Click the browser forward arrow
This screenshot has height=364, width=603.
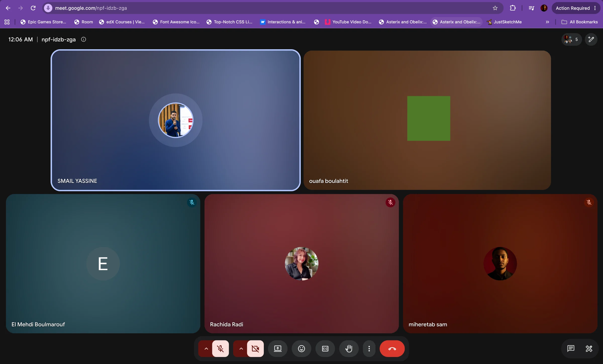point(21,8)
